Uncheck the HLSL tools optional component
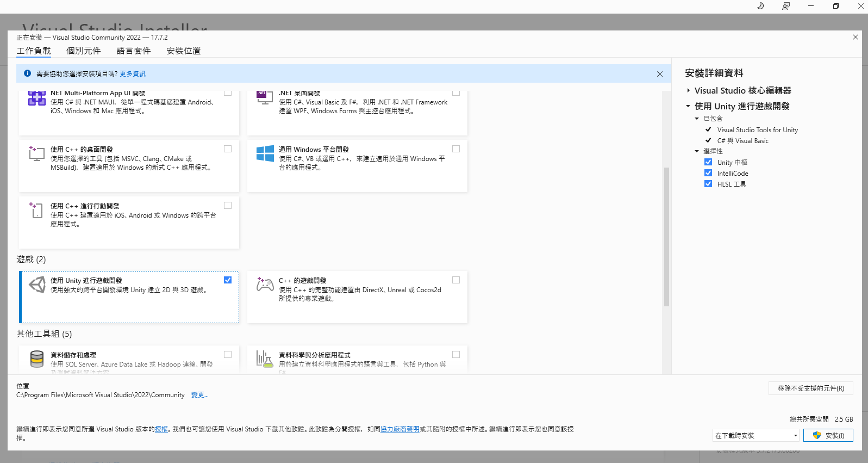Viewport: 868px width, 463px height. [x=708, y=184]
